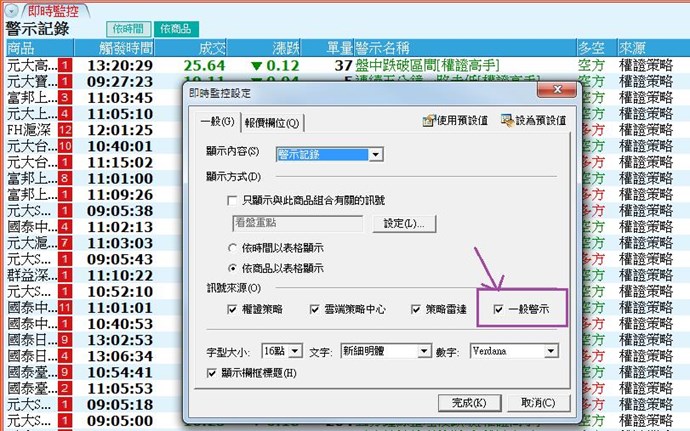
Task: Select 依時間以表格顯示 radio button
Action: tap(232, 248)
